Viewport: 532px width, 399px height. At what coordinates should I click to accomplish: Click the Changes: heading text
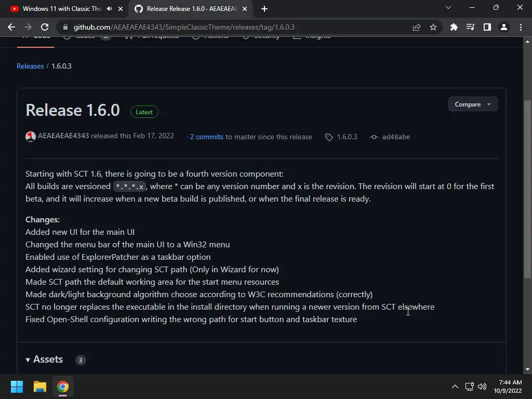[x=43, y=220]
